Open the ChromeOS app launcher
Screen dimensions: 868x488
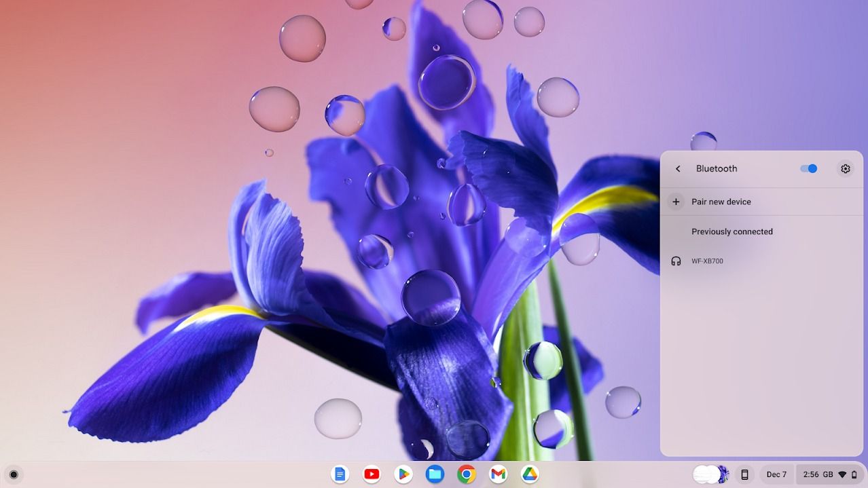tap(14, 474)
